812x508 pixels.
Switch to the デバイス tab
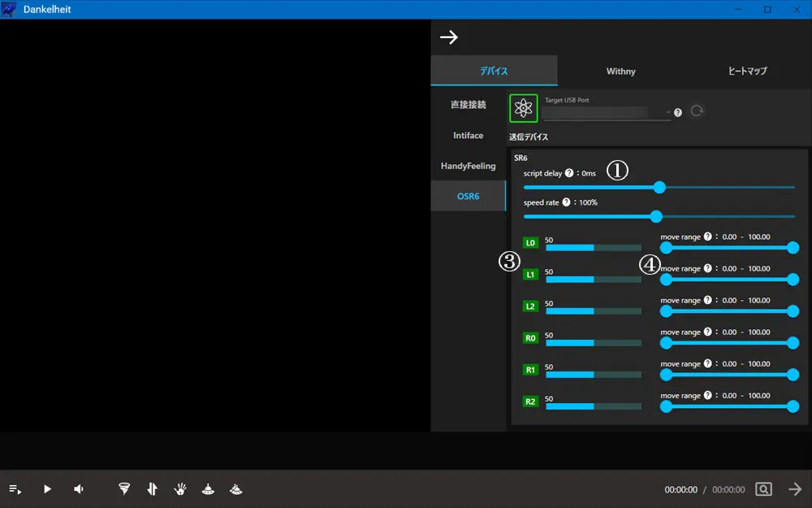[494, 71]
